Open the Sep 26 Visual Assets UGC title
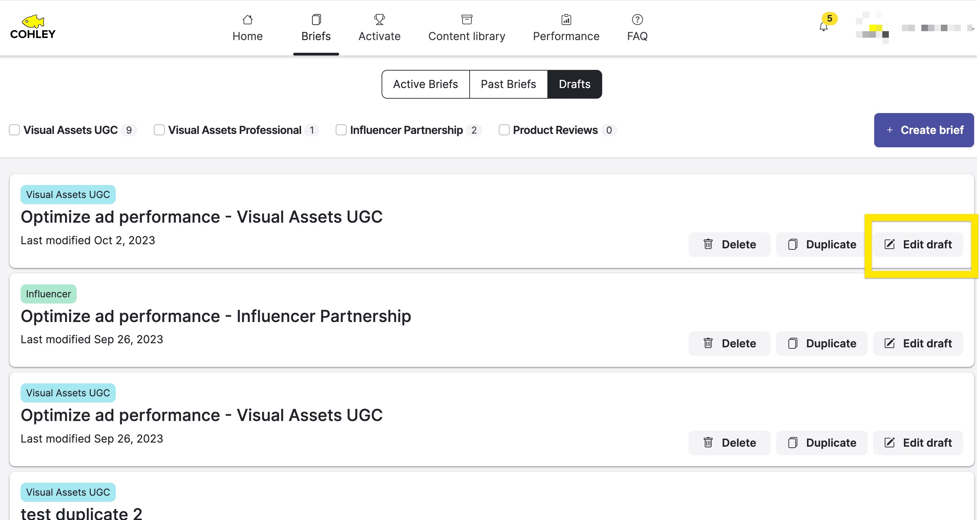Viewport: 980px width, 520px height. (x=202, y=415)
